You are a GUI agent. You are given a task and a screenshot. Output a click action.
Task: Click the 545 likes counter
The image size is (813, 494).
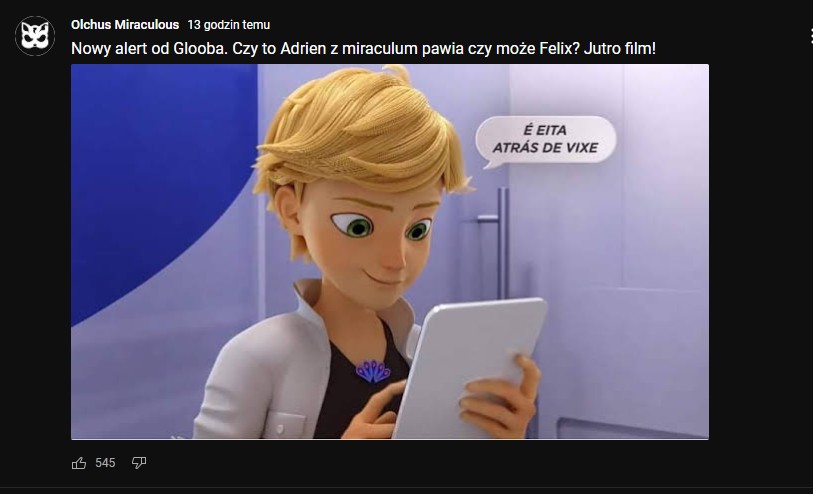click(x=105, y=463)
